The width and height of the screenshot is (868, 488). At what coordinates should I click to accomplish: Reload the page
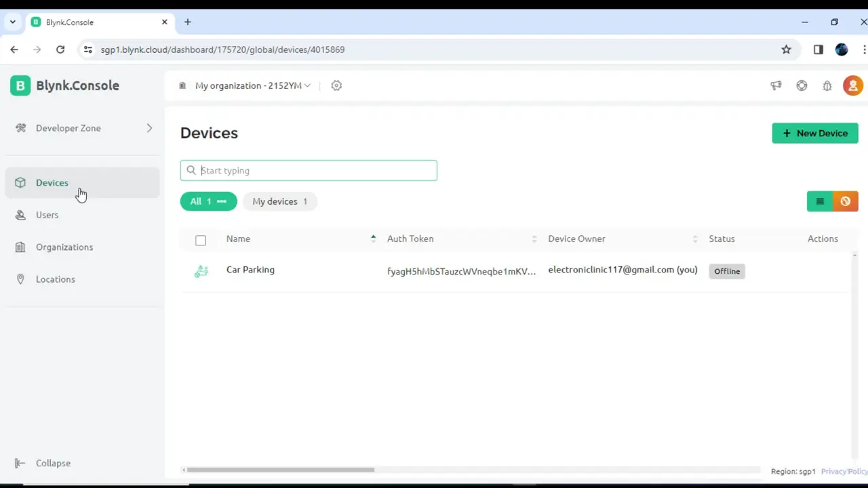click(x=60, y=49)
